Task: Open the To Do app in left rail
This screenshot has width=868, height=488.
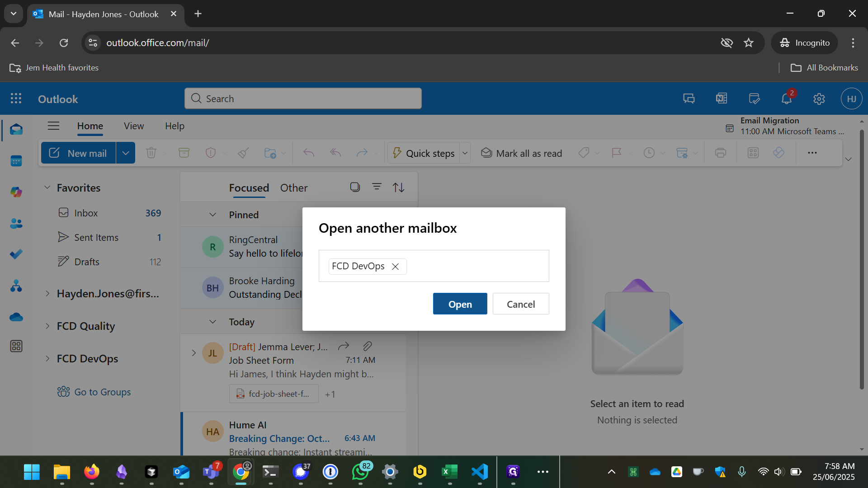Action: pos(16,254)
